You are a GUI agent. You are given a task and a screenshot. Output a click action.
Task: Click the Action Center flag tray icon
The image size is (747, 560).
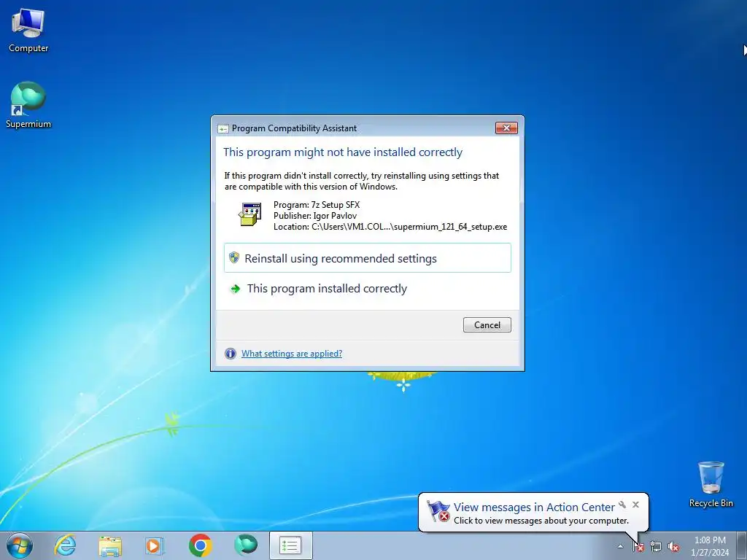(x=638, y=547)
